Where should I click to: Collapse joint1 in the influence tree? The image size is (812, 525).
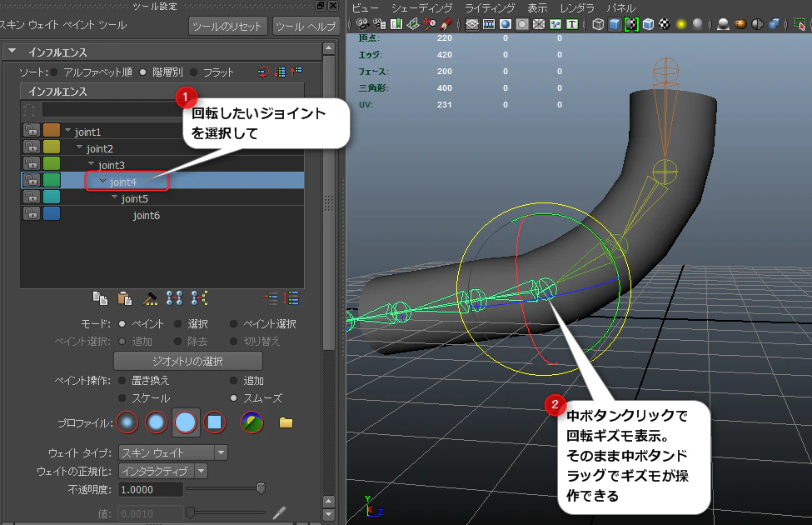pyautogui.click(x=67, y=130)
